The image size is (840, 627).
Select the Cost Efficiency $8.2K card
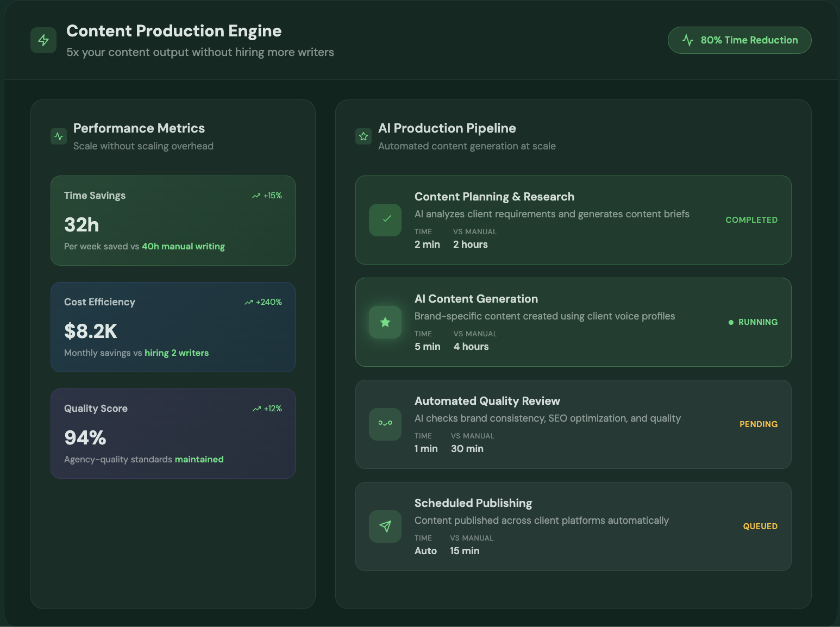pyautogui.click(x=173, y=327)
